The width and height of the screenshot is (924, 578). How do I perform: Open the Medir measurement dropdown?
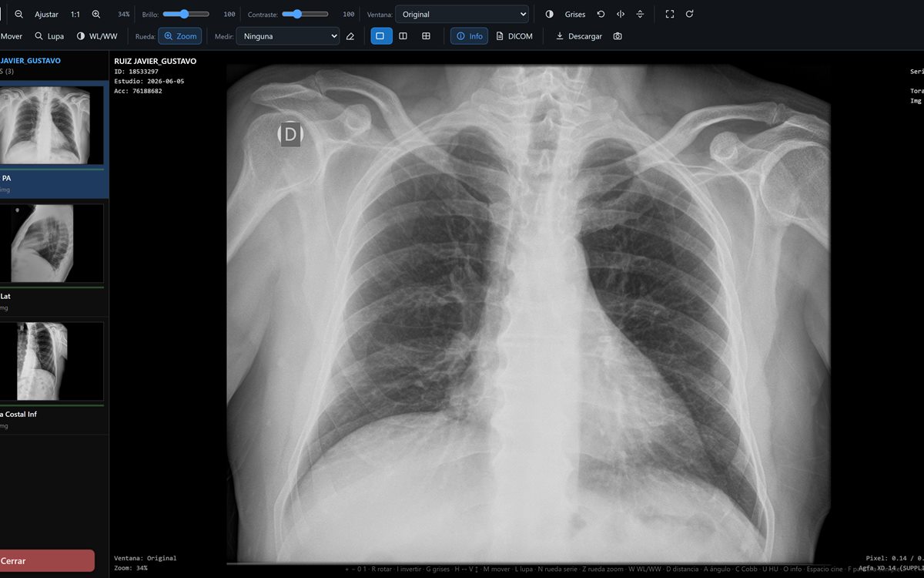[288, 36]
